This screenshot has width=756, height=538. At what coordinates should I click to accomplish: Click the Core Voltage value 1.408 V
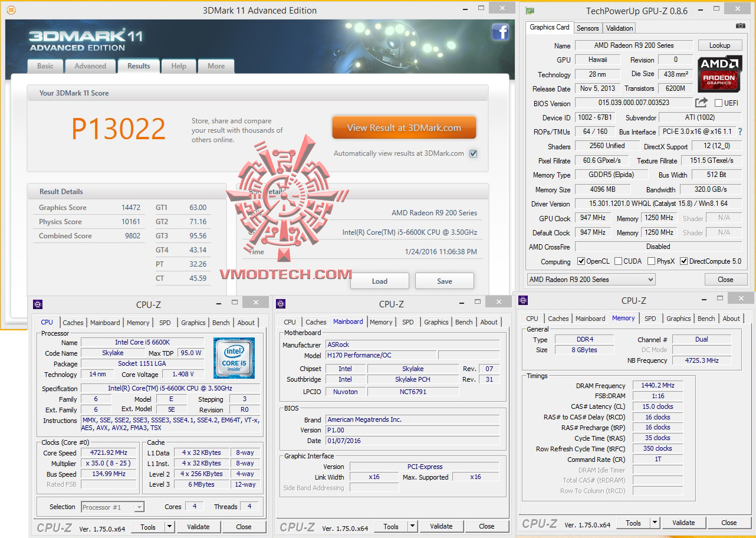coord(183,374)
